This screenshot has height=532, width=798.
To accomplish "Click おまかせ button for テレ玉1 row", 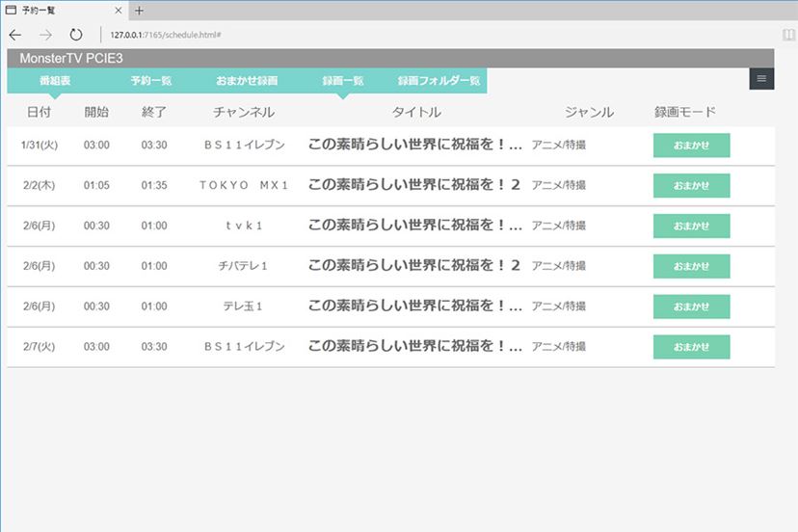I will [x=691, y=306].
